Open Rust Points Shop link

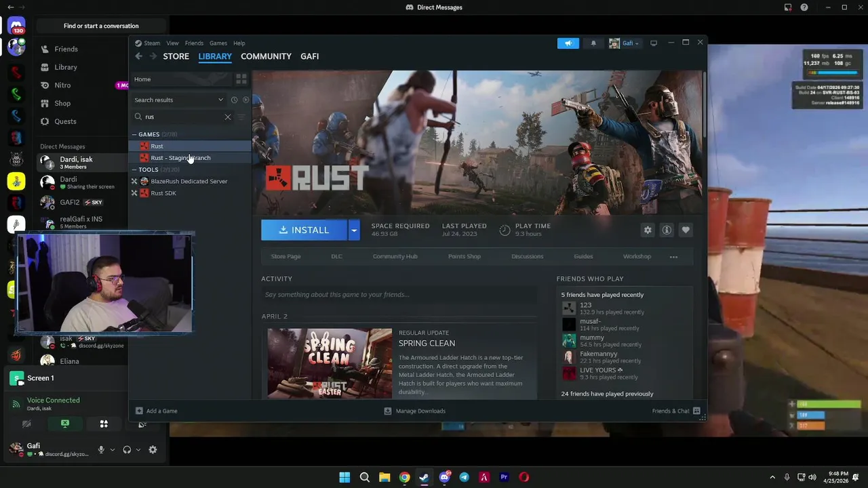[x=465, y=256]
